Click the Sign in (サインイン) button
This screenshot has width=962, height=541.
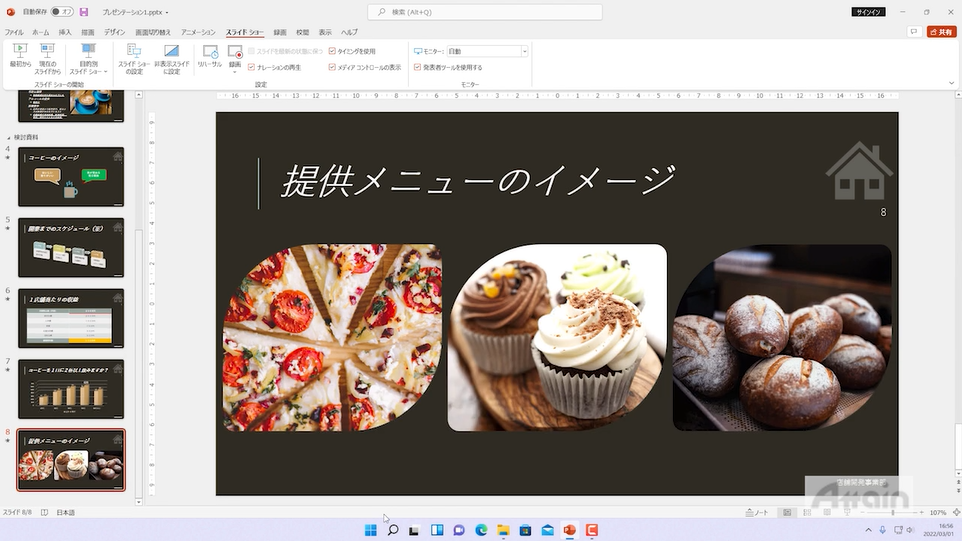pyautogui.click(x=867, y=12)
